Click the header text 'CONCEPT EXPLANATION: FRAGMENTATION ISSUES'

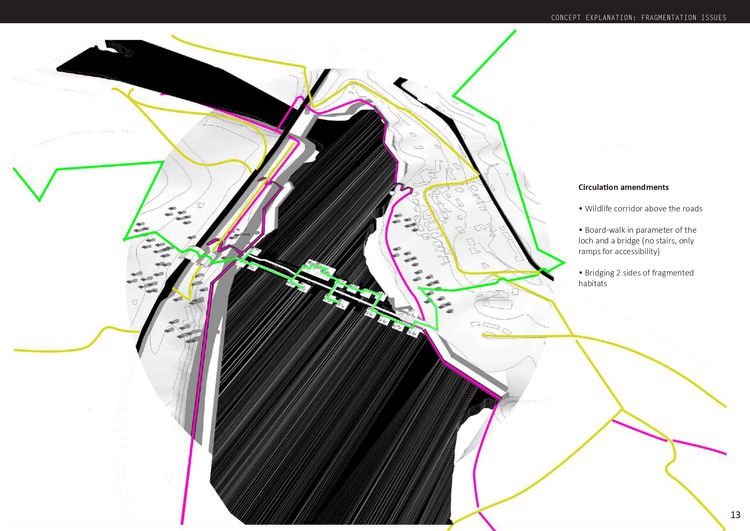[639, 18]
